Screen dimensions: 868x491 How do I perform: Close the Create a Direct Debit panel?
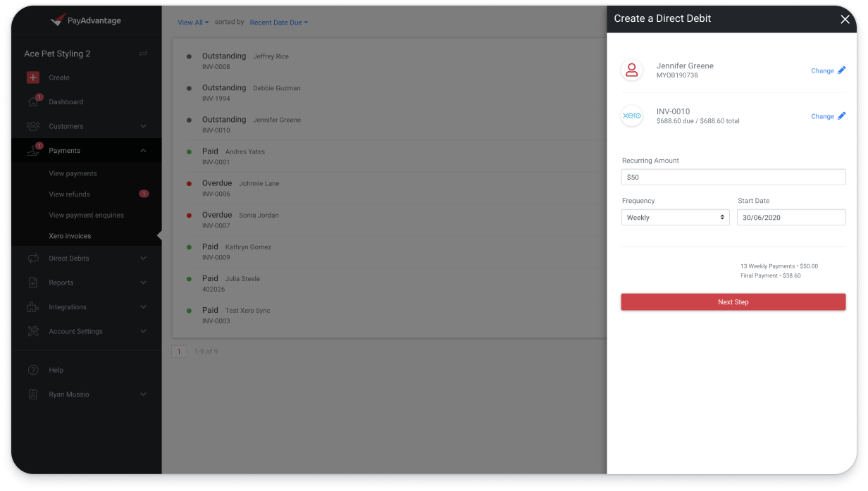(845, 19)
